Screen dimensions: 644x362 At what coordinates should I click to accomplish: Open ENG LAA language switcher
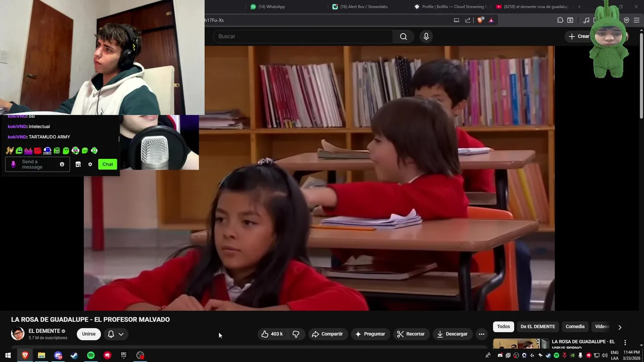[615, 355]
